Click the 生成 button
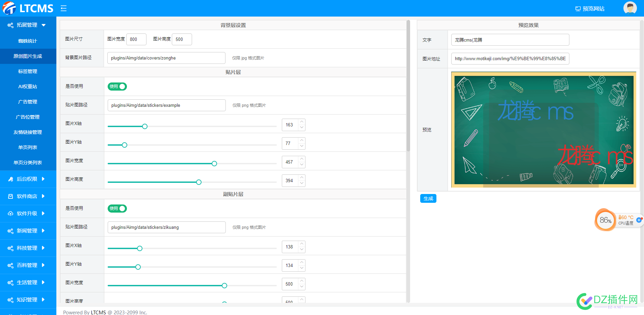Viewport: 644px width, 315px height. [428, 198]
